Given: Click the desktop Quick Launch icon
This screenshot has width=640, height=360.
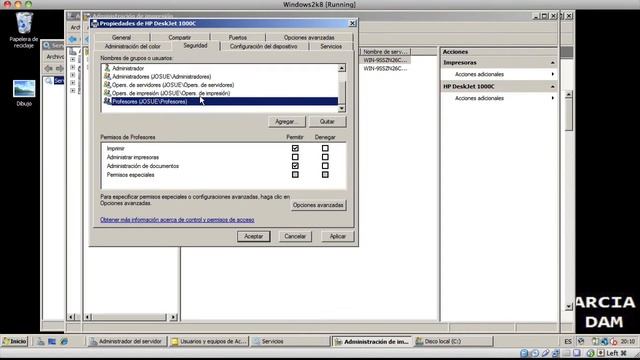Looking at the screenshot, I should (x=52, y=342).
